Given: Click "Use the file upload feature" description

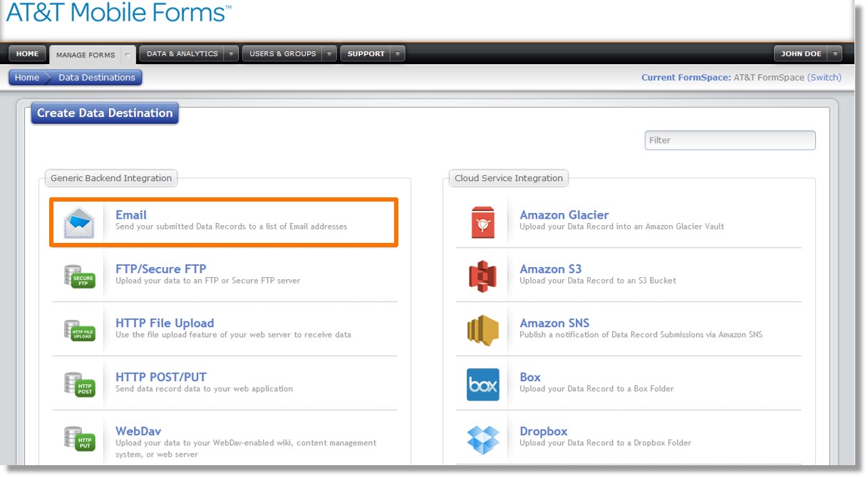Looking at the screenshot, I should pyautogui.click(x=233, y=335).
